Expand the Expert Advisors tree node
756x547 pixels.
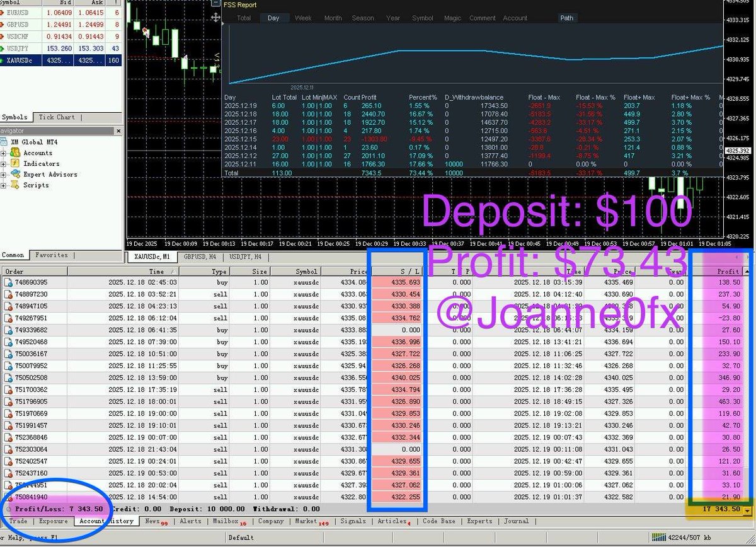[x=4, y=175]
